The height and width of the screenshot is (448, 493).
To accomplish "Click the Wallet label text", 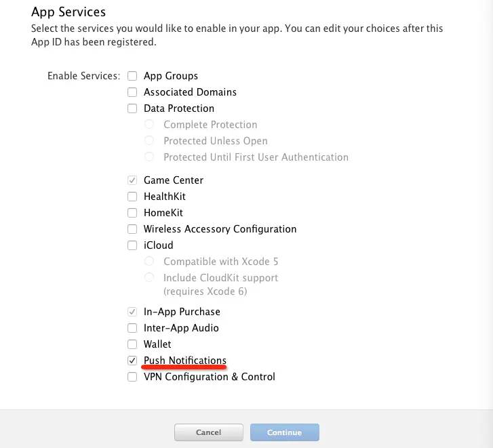I will (x=157, y=344).
